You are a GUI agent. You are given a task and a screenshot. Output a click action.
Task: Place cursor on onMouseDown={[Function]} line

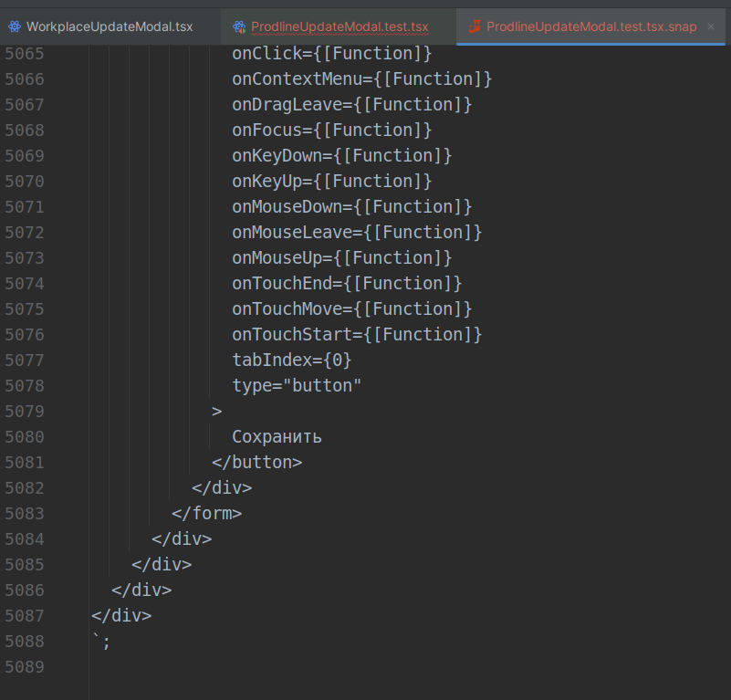352,207
